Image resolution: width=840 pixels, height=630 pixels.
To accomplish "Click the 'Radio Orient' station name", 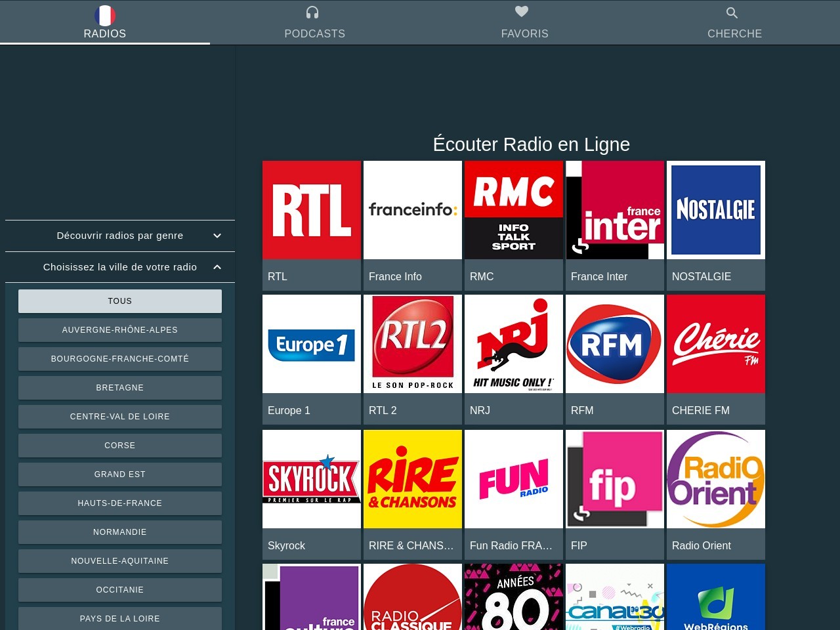I will [x=702, y=546].
